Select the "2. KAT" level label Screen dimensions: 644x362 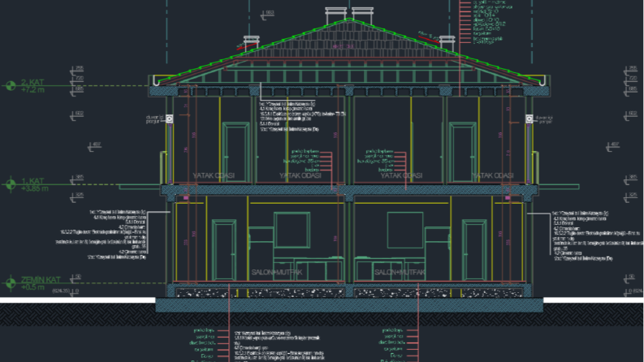tap(32, 82)
